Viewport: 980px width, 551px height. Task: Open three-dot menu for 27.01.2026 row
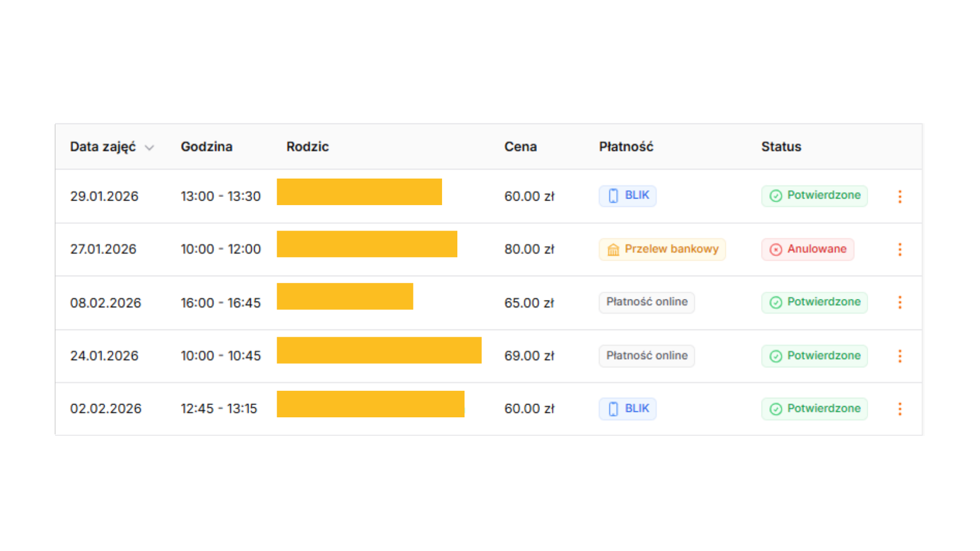click(x=900, y=249)
